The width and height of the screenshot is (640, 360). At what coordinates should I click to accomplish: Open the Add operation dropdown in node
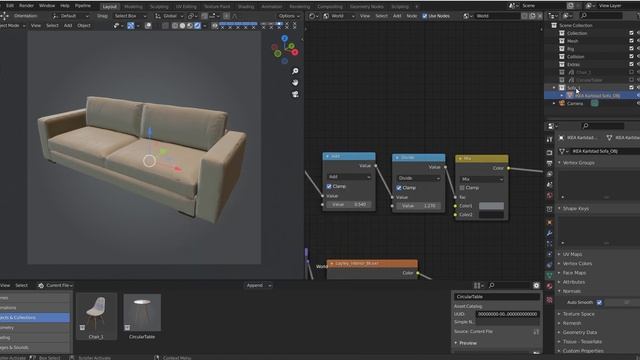click(349, 177)
